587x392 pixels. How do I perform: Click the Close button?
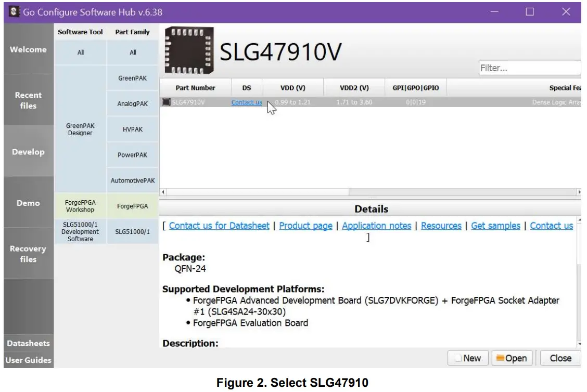560,358
